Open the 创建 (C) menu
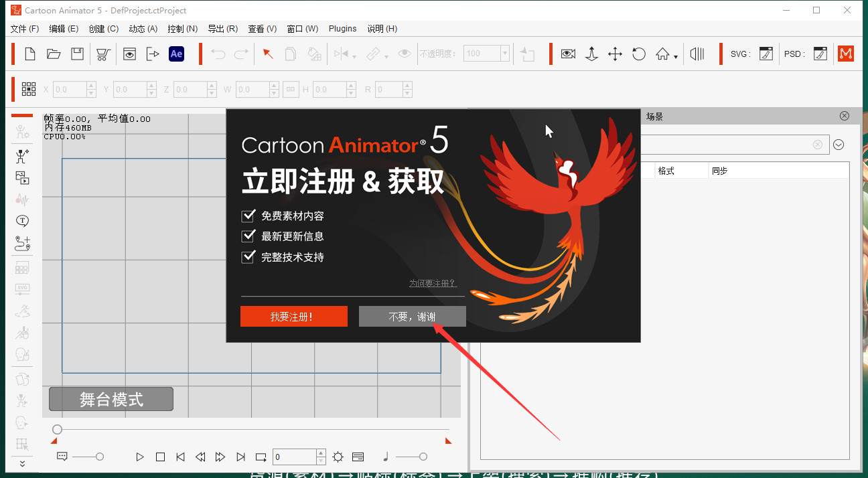 tap(103, 29)
